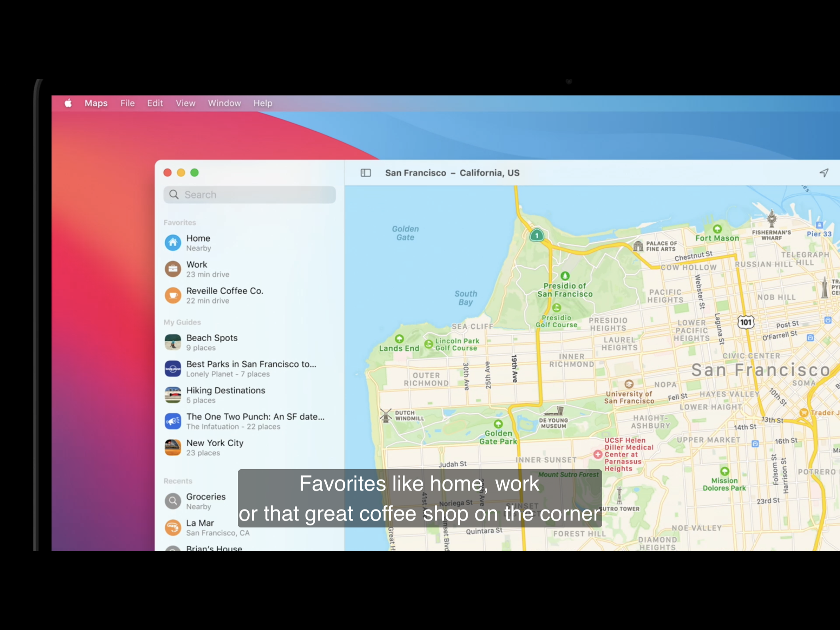Click the Home favorite label

[198, 238]
